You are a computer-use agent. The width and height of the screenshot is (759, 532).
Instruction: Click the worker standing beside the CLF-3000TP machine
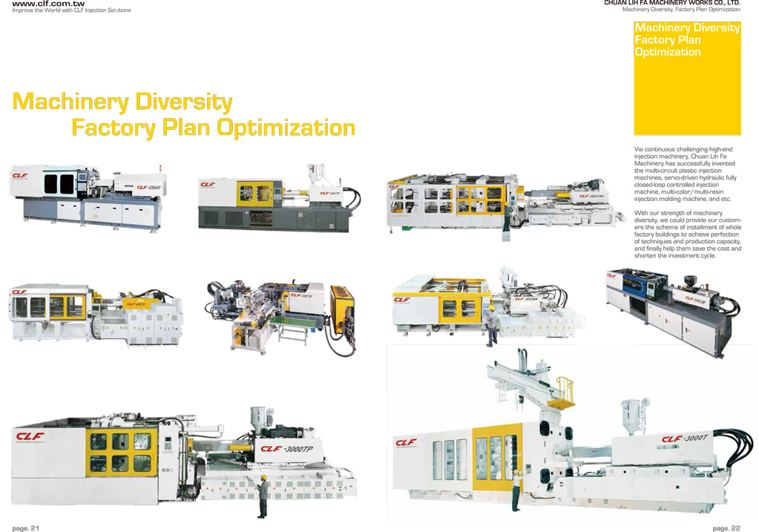[x=263, y=496]
